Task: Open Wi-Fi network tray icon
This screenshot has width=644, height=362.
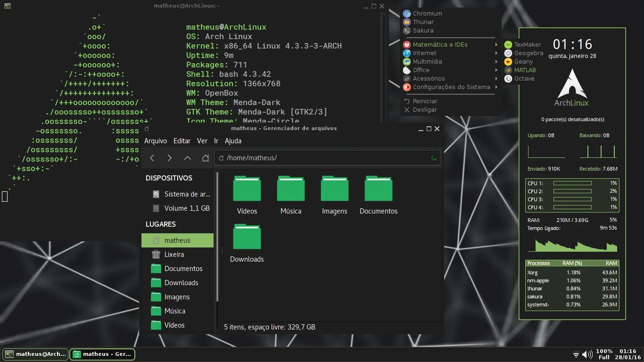Action: tap(576, 354)
